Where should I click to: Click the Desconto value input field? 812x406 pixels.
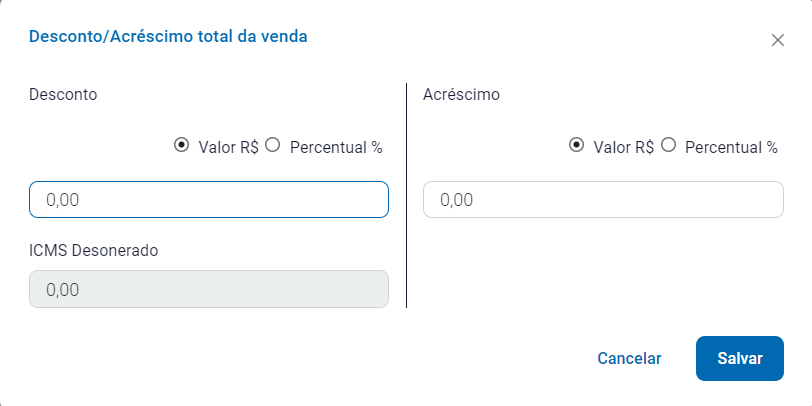208,199
